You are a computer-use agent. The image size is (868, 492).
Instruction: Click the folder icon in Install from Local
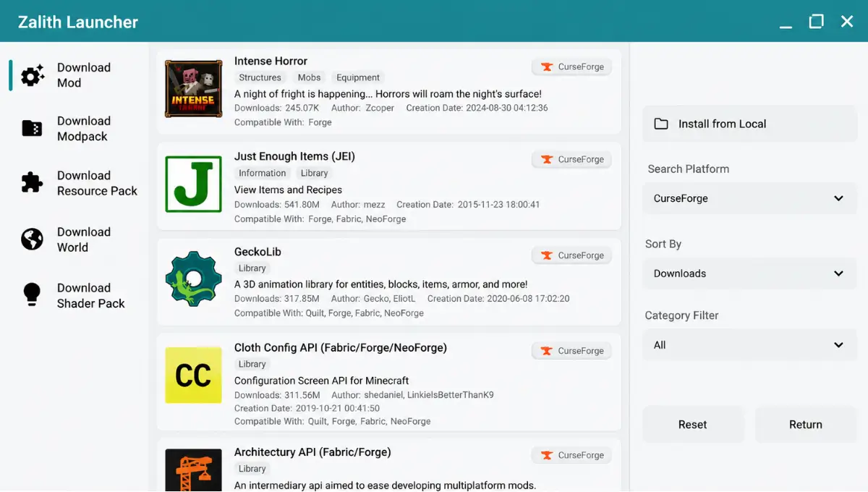(661, 124)
